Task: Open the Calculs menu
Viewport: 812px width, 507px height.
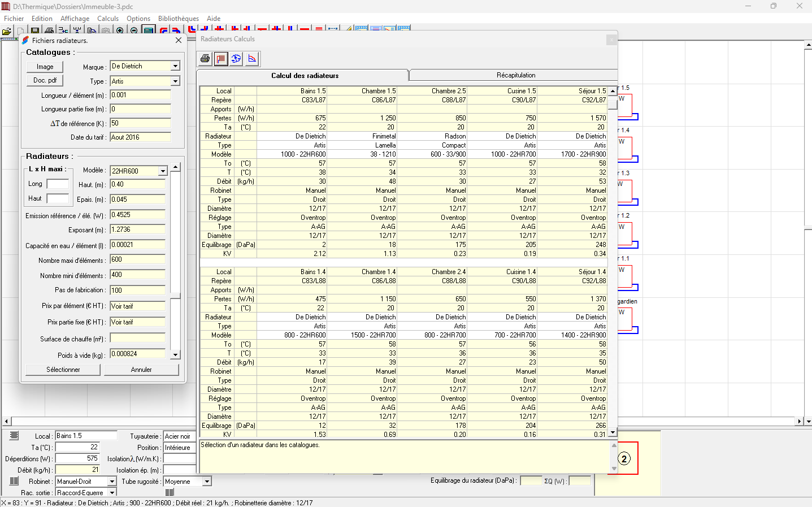Action: click(x=108, y=19)
